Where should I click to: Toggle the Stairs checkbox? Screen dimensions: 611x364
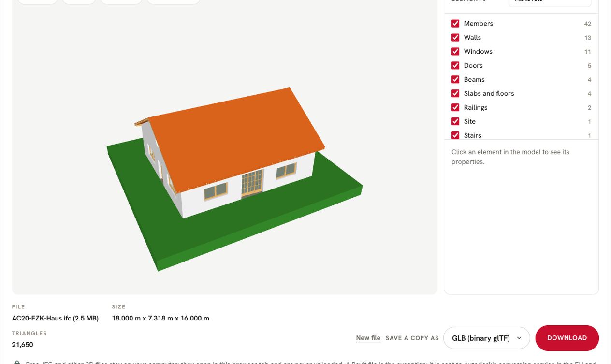pos(455,135)
